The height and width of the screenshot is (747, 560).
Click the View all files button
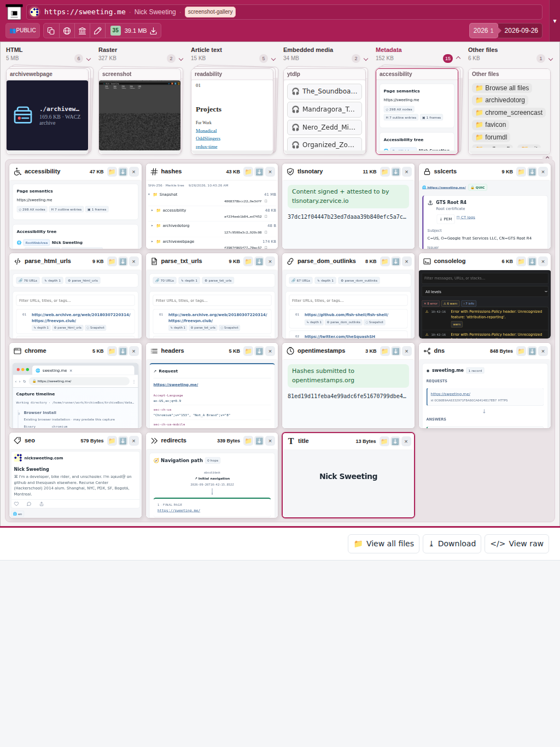pyautogui.click(x=383, y=544)
